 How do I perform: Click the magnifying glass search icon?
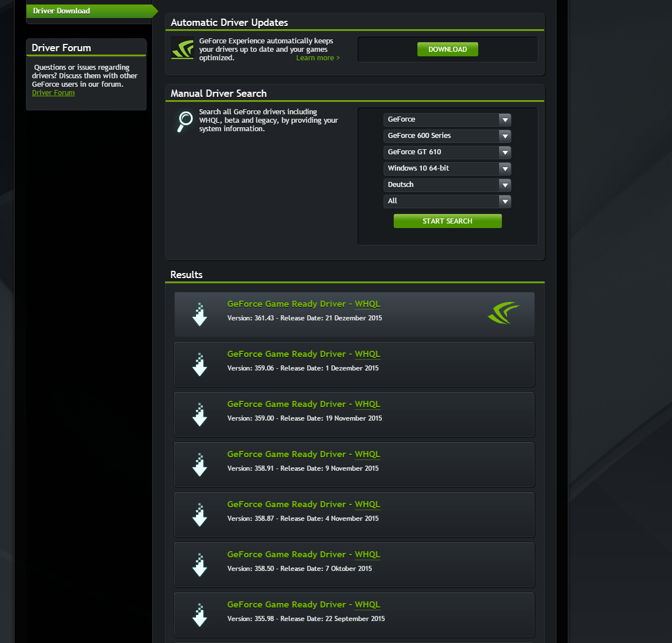click(x=185, y=122)
